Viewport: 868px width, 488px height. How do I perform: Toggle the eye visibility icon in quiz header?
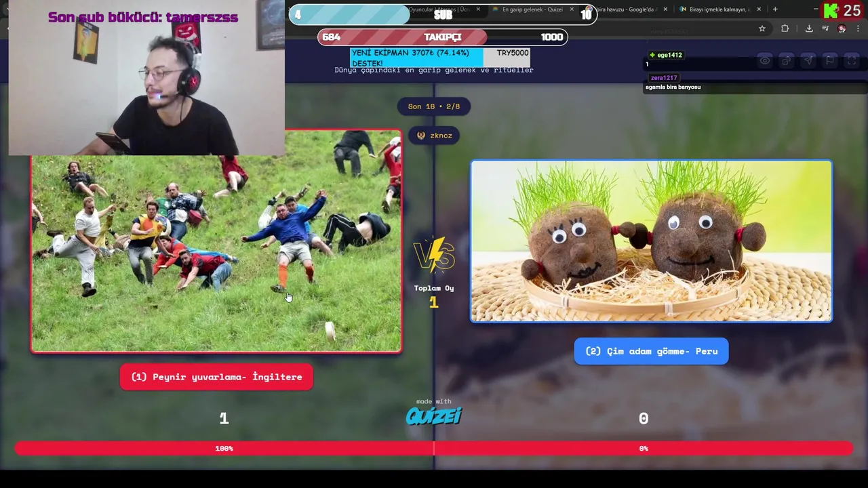[765, 61]
